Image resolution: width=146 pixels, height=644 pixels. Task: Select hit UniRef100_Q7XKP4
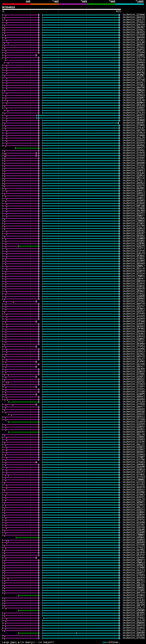pos(134,575)
